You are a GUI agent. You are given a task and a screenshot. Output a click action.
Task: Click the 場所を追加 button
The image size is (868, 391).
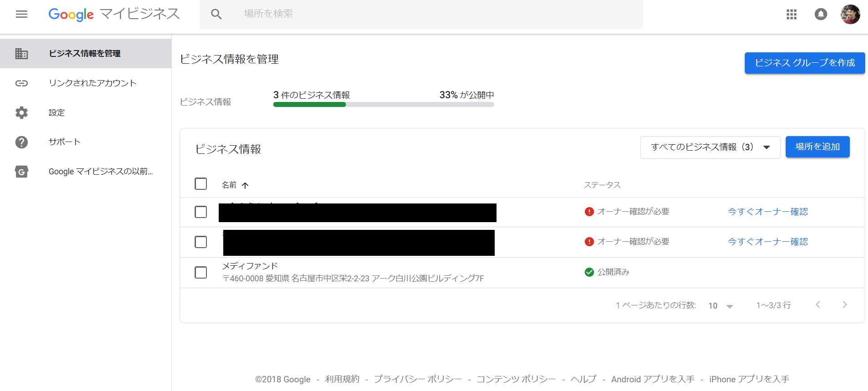[818, 147]
